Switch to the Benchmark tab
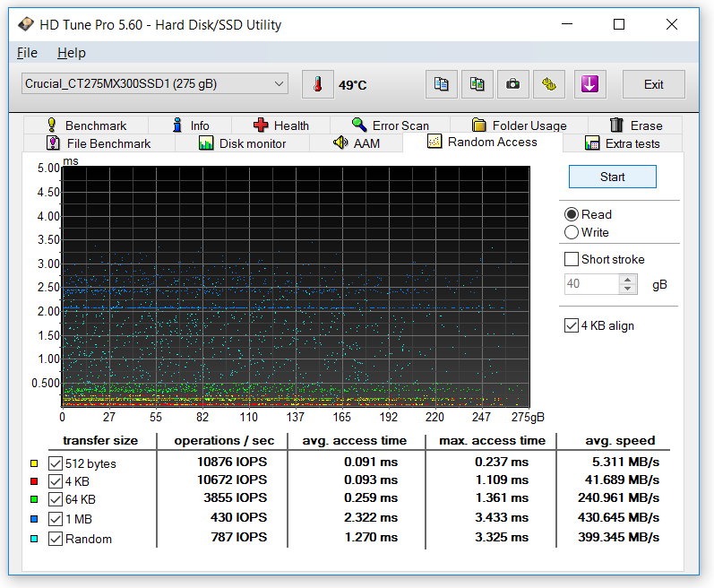This screenshot has width=714, height=588. pyautogui.click(x=86, y=125)
